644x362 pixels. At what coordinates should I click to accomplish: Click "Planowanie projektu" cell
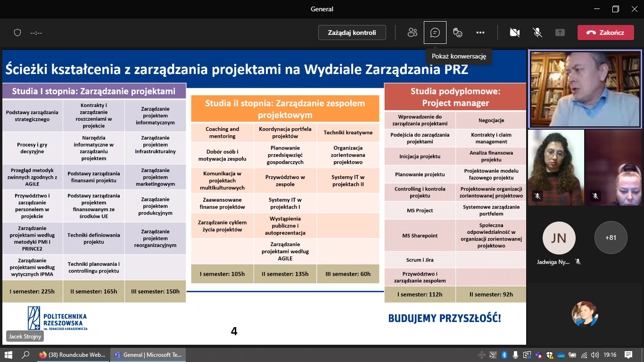[x=420, y=174]
